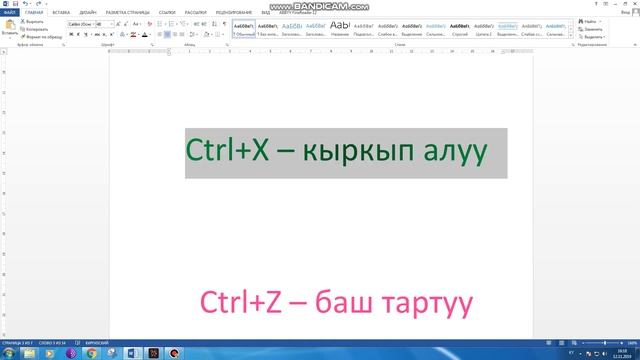Image resolution: width=640 pixels, height=360 pixels.
Task: Toggle Show paragraph marks (¶)
Action: [x=224, y=24]
